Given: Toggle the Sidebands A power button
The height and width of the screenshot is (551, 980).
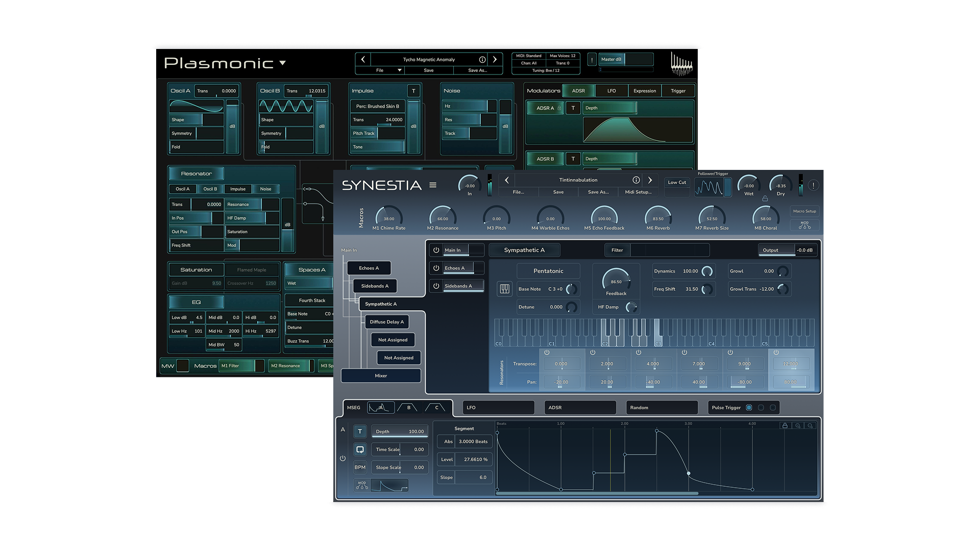Looking at the screenshot, I should [436, 286].
